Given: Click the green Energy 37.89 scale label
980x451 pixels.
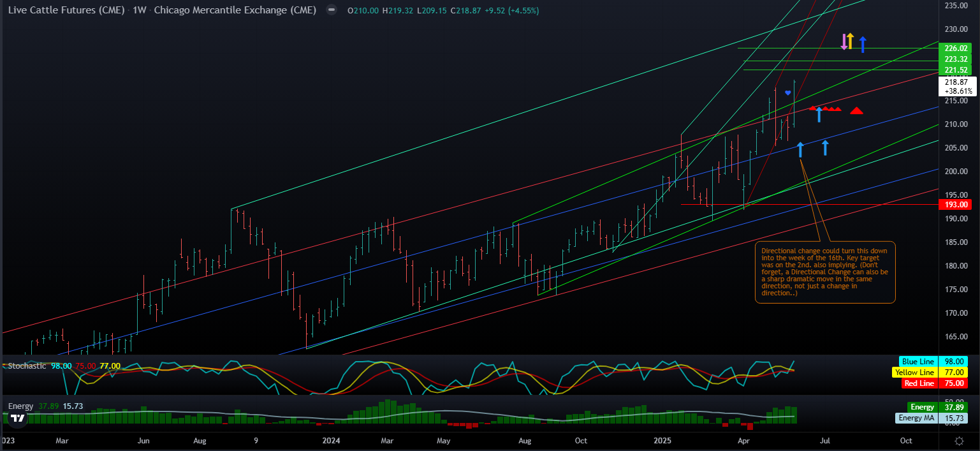Looking at the screenshot, I should [x=937, y=407].
